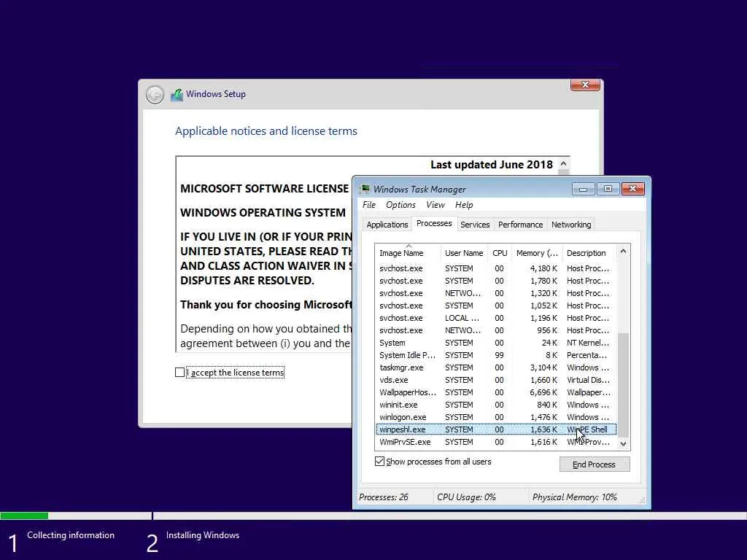Select the winlogon.exe process row
The width and height of the screenshot is (747, 560).
[496, 417]
